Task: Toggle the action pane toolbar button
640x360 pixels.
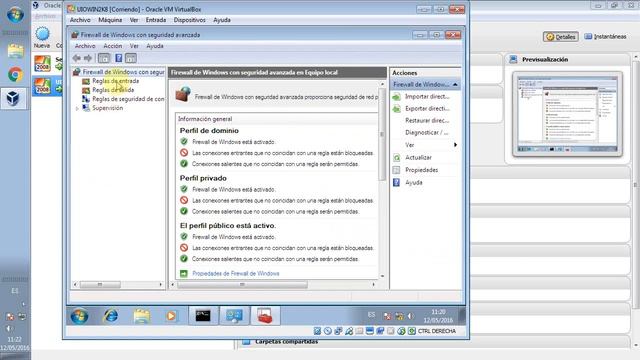Action: tap(131, 58)
